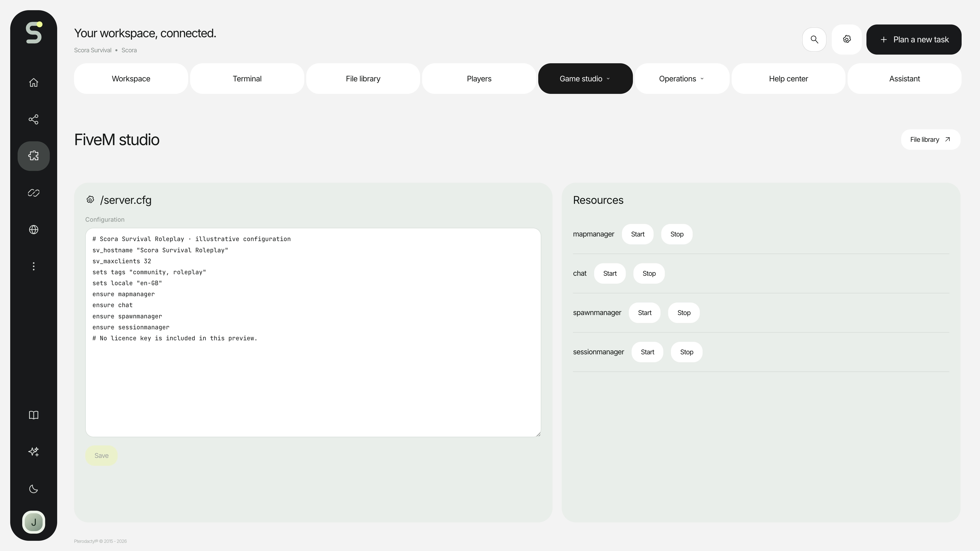Screen dimensions: 980x551
Task: Click the sv_hostname config line
Action: click(160, 250)
